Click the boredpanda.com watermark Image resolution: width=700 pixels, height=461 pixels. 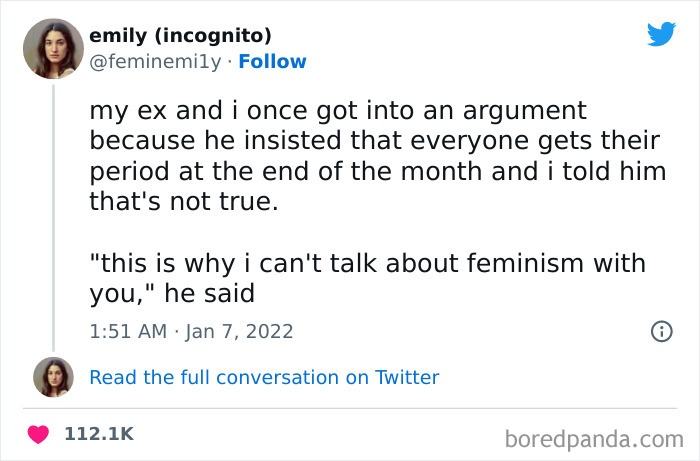(594, 437)
